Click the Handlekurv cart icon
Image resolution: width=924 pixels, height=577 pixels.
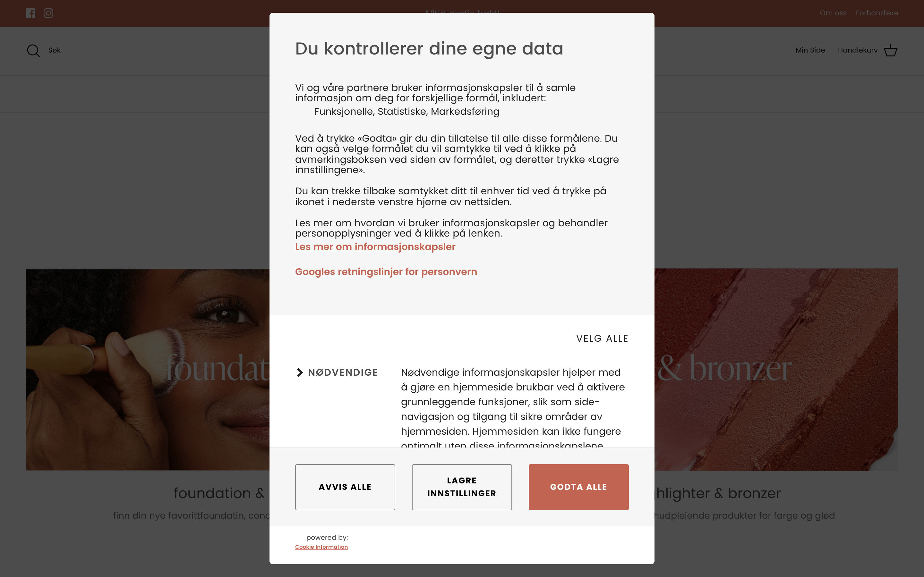[x=890, y=50]
